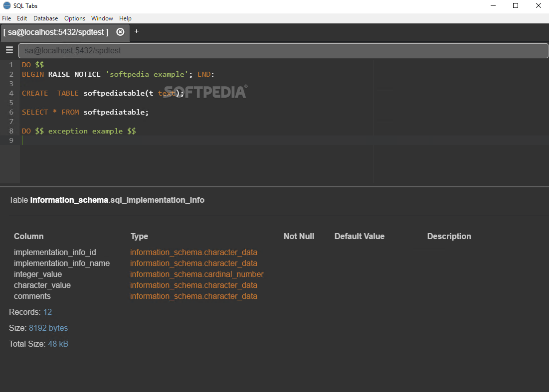Viewport: 549px width, 392px height.
Task: Click the SQL Tabs application icon
Action: (6, 5)
